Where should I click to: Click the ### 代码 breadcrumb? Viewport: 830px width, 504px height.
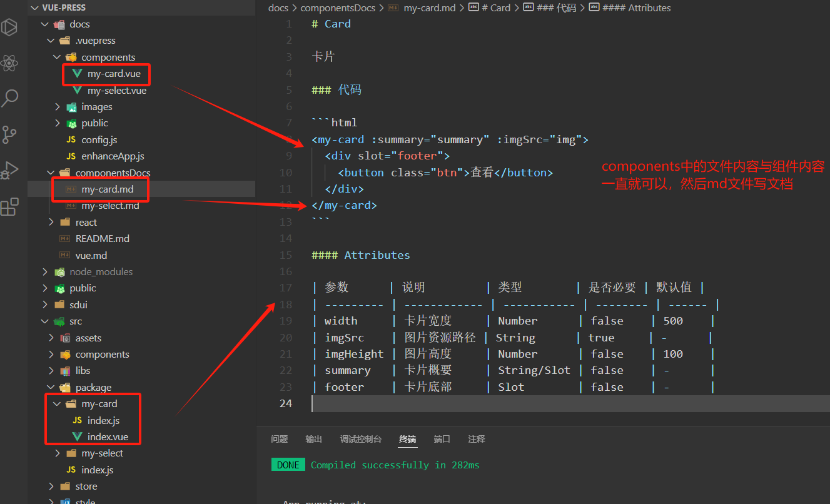549,8
